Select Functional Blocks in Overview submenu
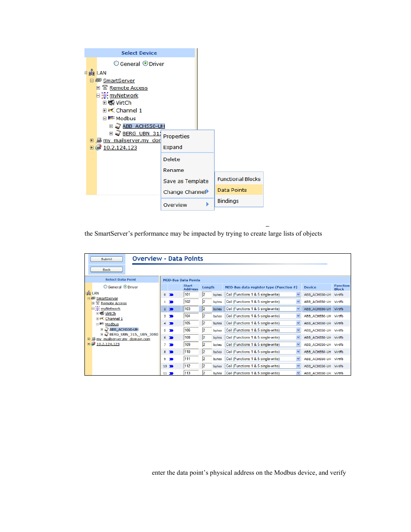 tap(239, 179)
